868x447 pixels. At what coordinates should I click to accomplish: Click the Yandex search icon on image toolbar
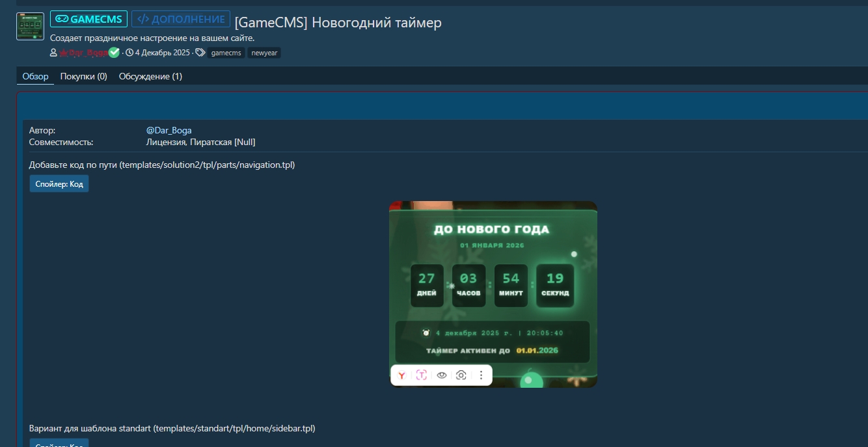pyautogui.click(x=402, y=375)
